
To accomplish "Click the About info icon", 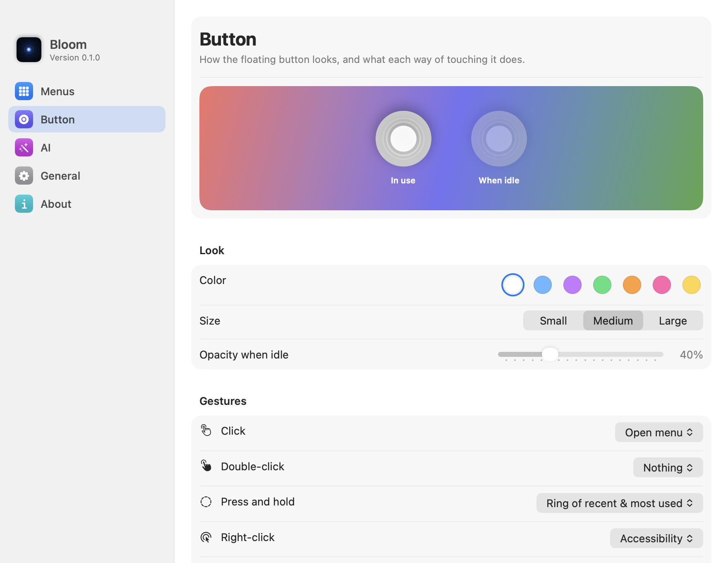I will click(24, 204).
